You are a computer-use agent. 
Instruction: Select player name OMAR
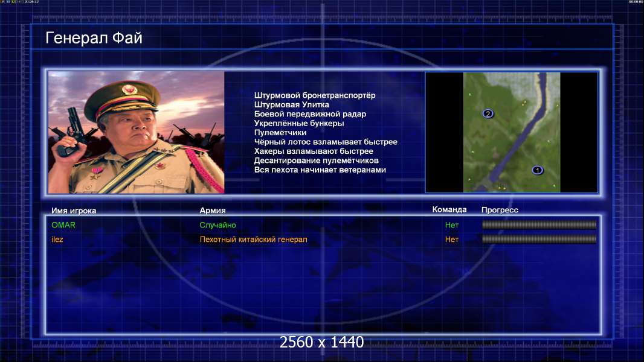click(63, 225)
